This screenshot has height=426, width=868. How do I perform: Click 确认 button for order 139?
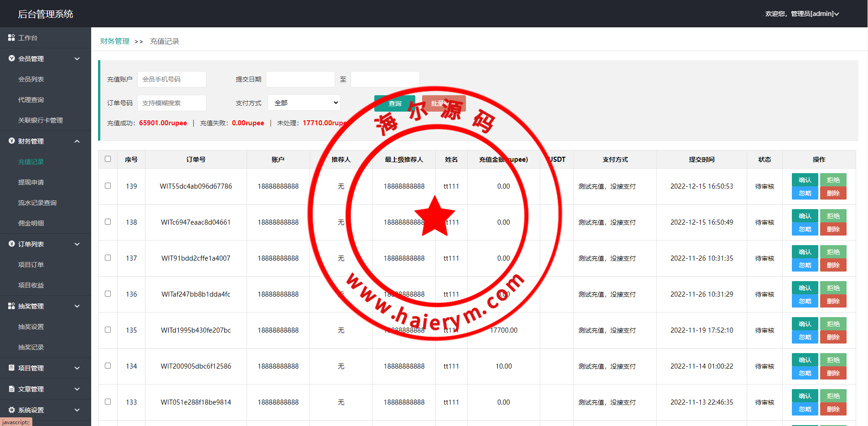pyautogui.click(x=805, y=180)
